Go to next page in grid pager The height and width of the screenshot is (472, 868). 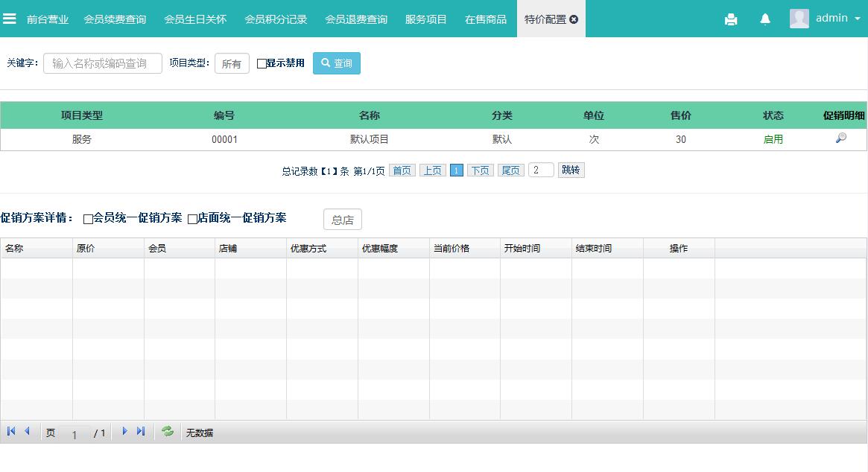tap(124, 432)
